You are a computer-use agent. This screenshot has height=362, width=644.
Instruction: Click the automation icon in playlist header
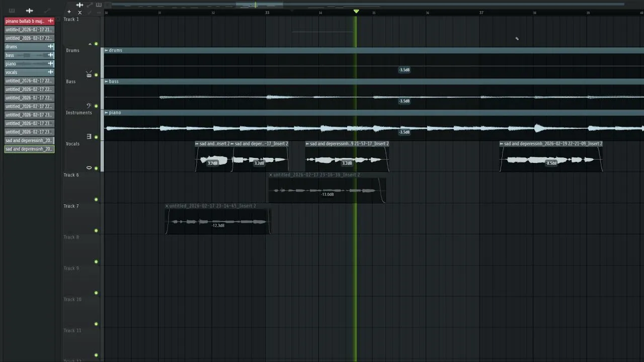point(90,5)
